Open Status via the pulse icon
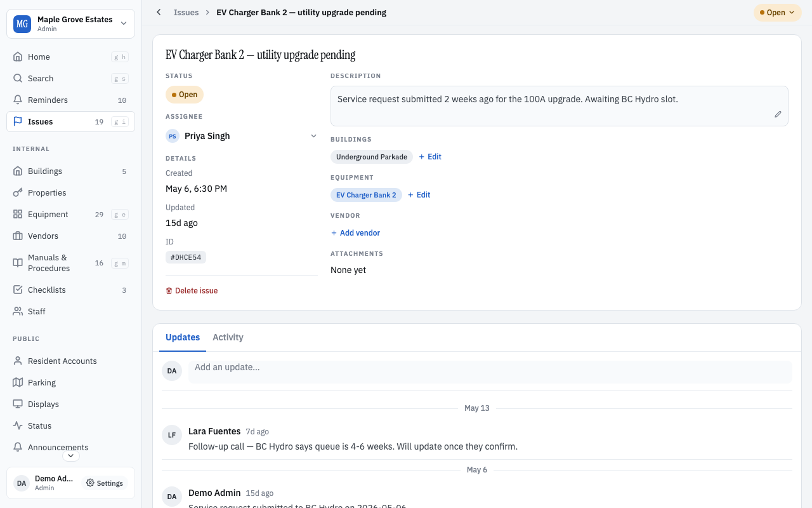This screenshot has width=812, height=508. click(18, 425)
